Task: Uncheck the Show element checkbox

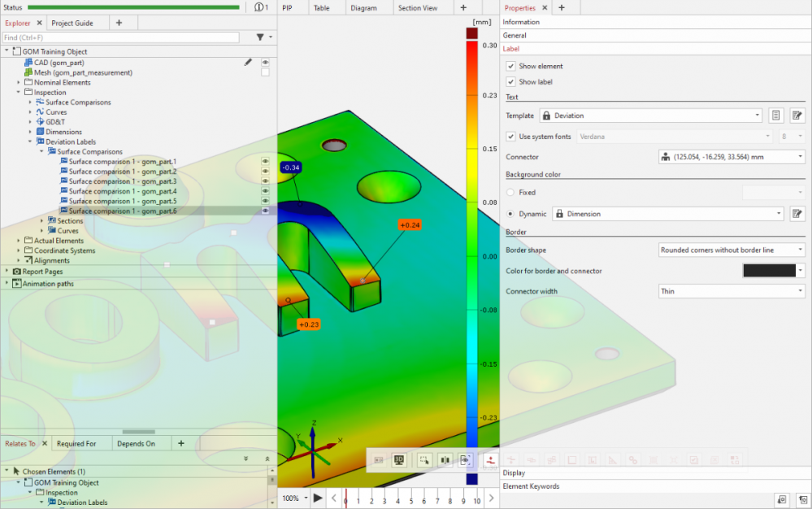Action: click(510, 66)
